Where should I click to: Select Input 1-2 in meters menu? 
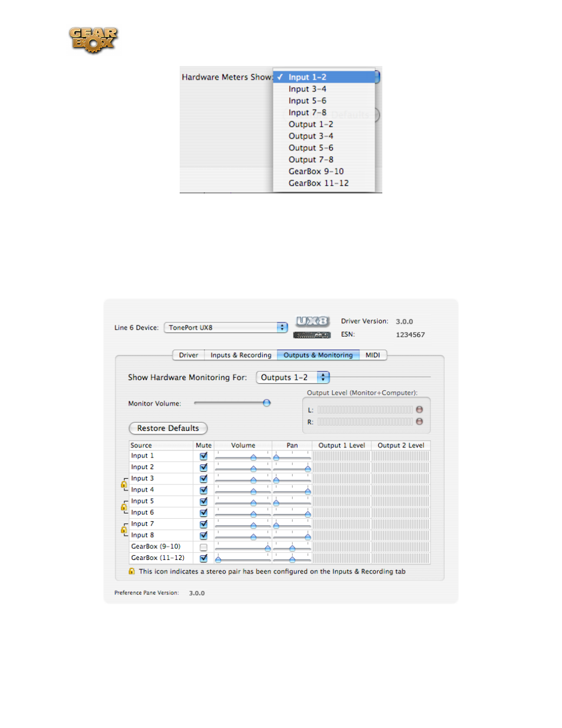pos(324,77)
